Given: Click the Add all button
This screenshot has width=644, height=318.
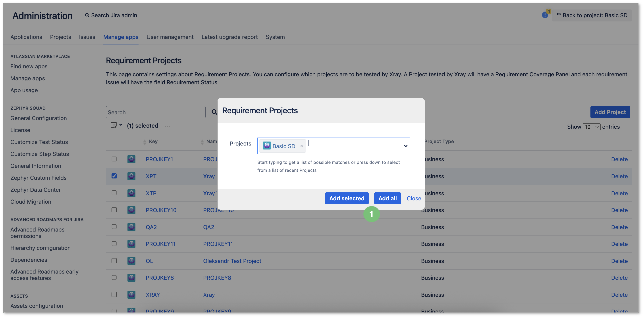Looking at the screenshot, I should pyautogui.click(x=387, y=198).
